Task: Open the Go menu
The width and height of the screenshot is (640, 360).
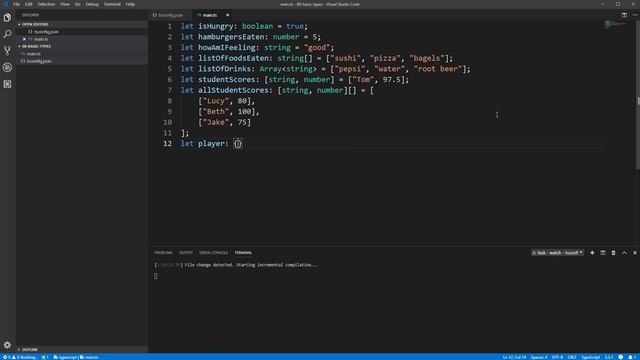Action: point(78,4)
